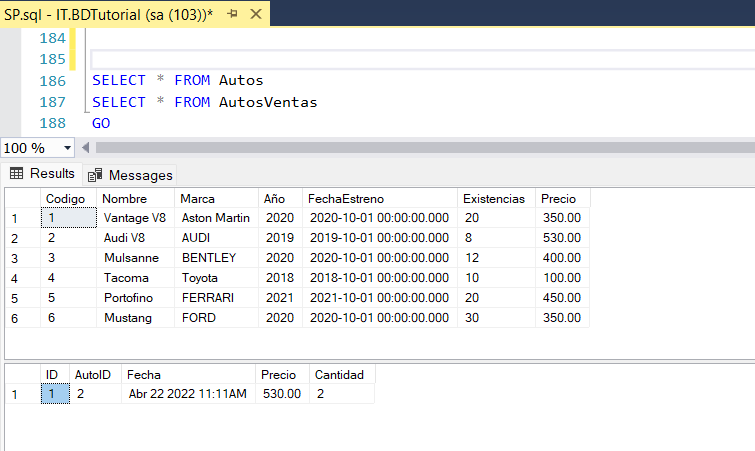Select the Vantage V8 cell
The width and height of the screenshot is (755, 451).
tap(135, 218)
